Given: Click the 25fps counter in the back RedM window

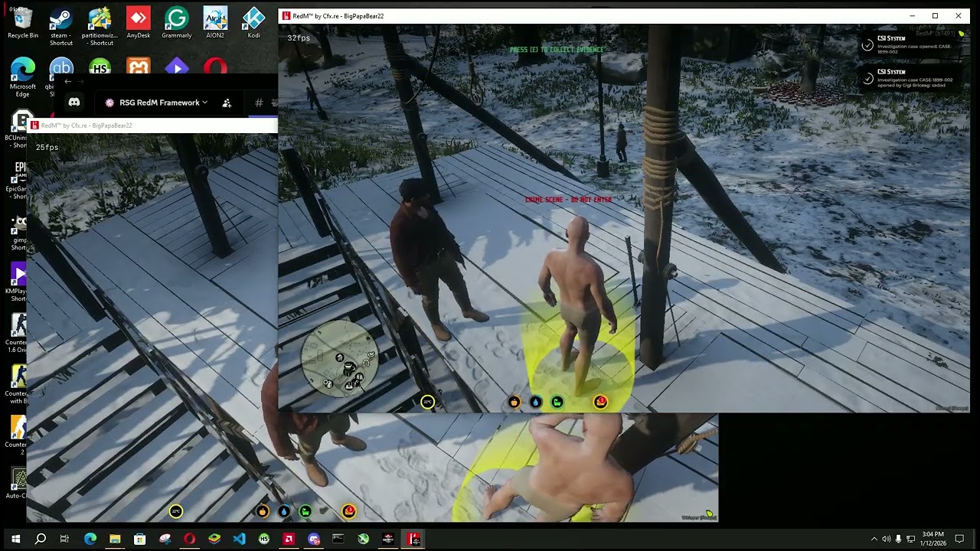Looking at the screenshot, I should point(47,148).
